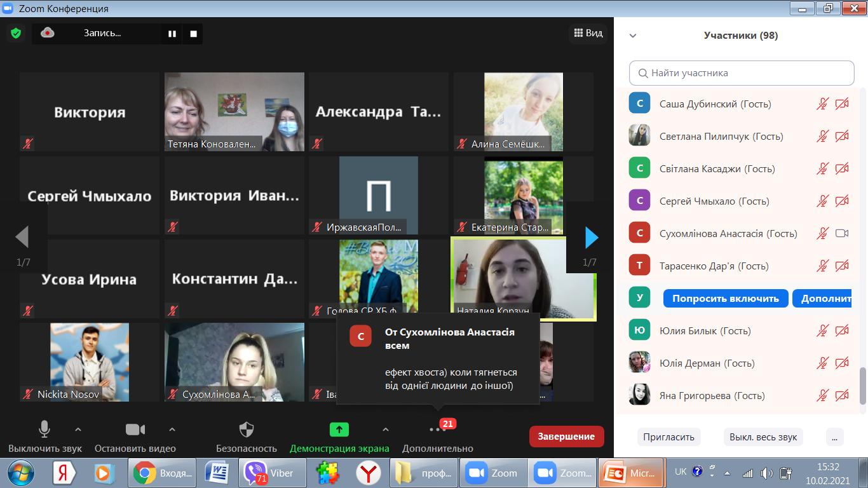Open the Безопасность security options
The image size is (868, 488).
(246, 437)
